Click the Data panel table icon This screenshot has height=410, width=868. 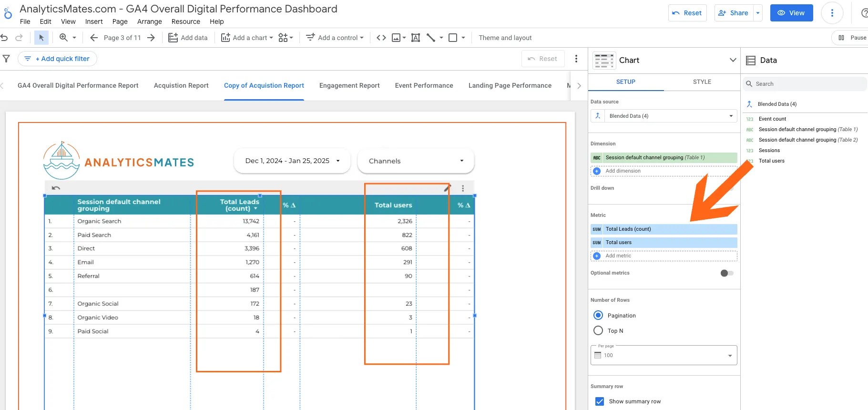click(751, 61)
